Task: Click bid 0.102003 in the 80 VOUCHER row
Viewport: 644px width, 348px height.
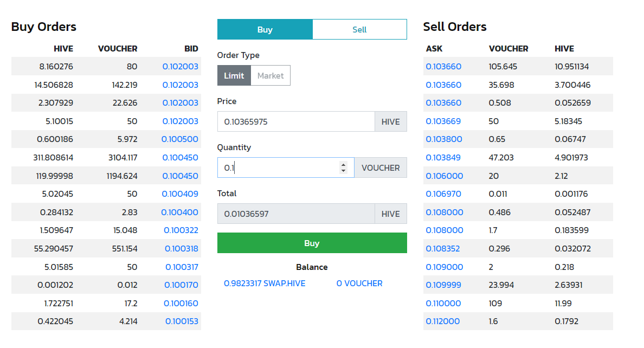Action: [x=181, y=67]
